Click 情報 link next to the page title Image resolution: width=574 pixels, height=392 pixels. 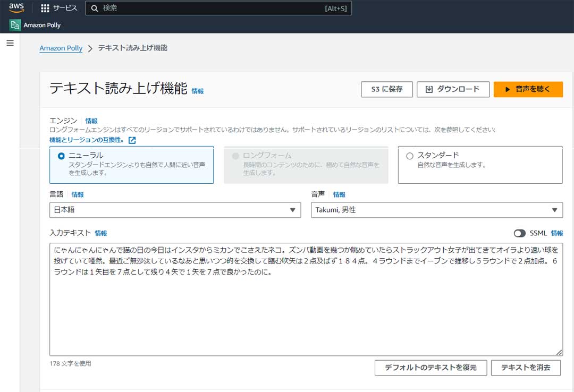pyautogui.click(x=198, y=91)
